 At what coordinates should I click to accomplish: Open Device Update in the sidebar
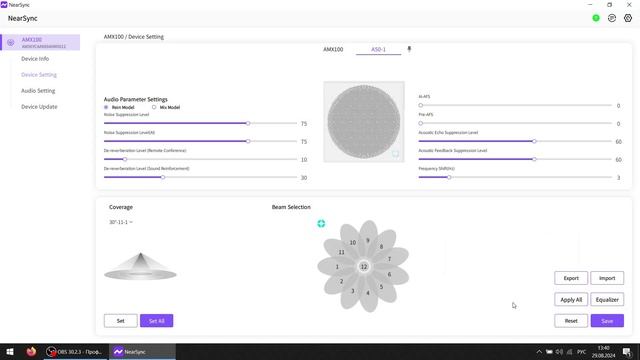point(39,107)
